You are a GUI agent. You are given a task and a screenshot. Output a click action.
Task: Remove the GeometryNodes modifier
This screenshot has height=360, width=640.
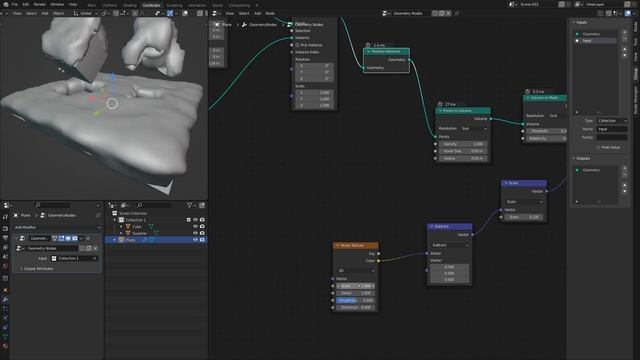tap(88, 238)
